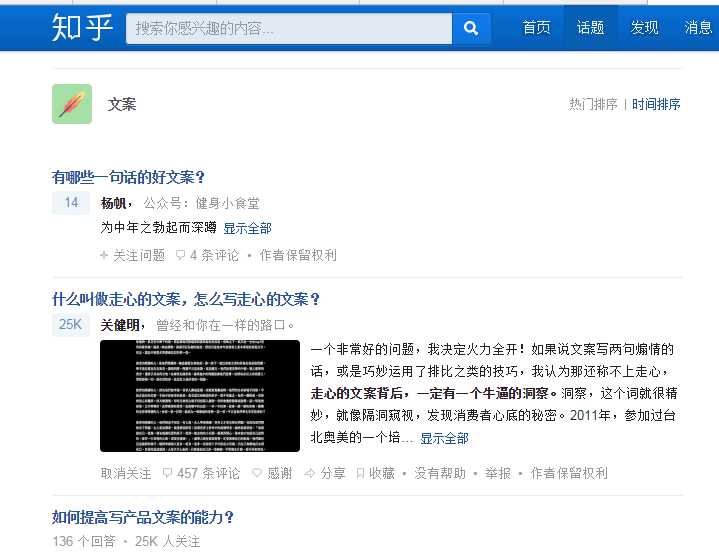Open the 文案 topic feather avatar

click(x=72, y=104)
